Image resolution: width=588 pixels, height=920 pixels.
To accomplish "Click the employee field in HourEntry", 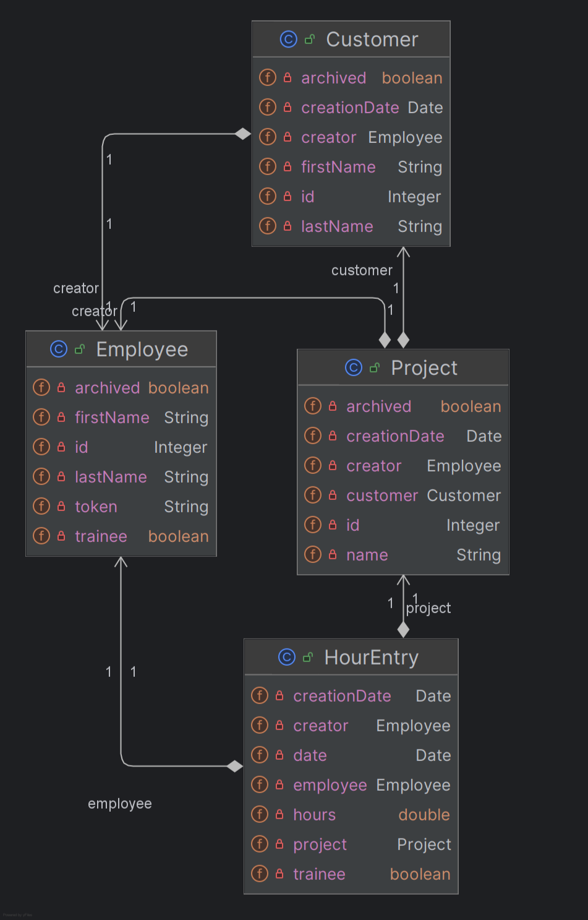I will 330,785.
